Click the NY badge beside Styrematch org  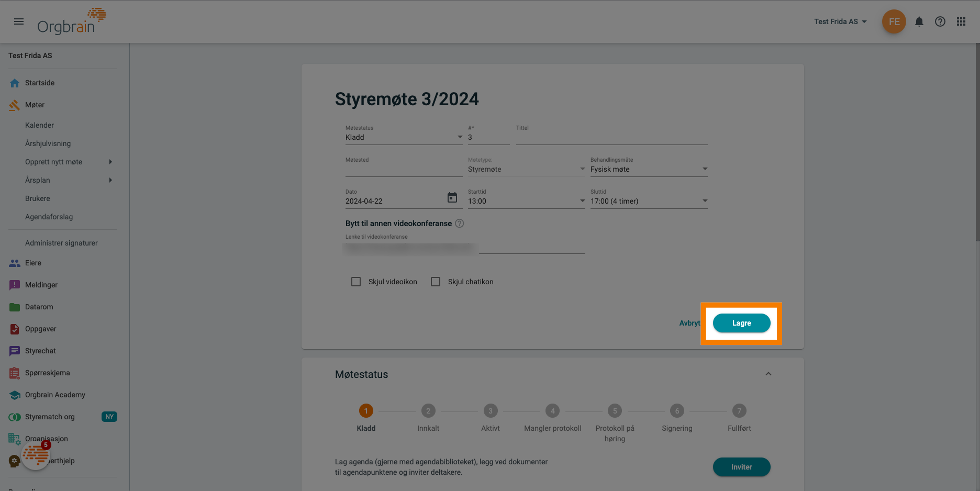pos(109,417)
